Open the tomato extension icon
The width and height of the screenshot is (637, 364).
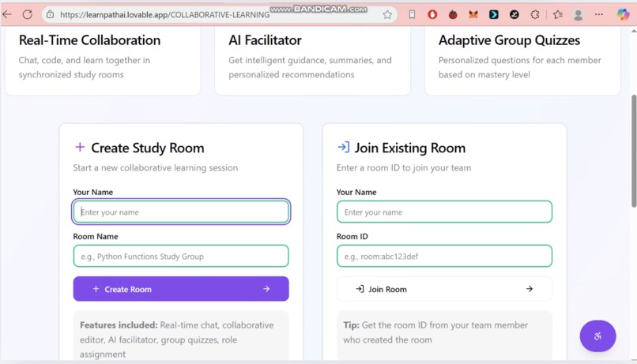coord(453,15)
